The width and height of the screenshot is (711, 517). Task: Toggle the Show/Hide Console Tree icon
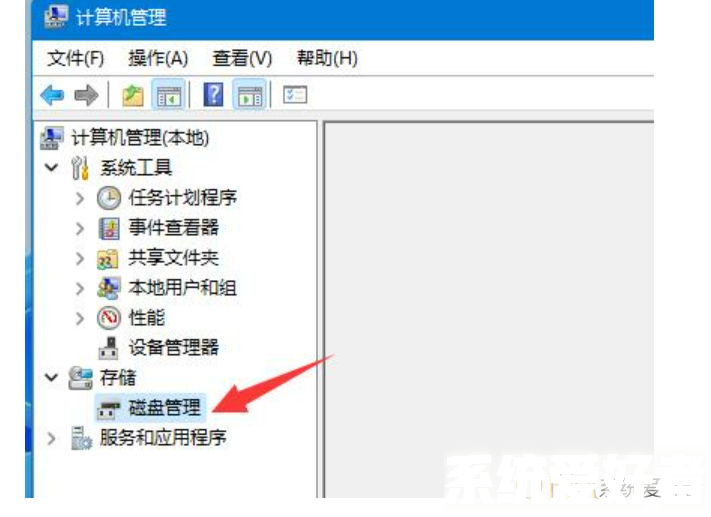pos(168,95)
